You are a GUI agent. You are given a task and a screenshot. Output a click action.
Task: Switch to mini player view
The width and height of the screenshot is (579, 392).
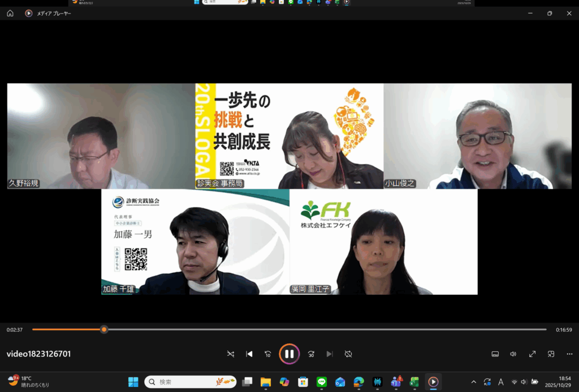pyautogui.click(x=551, y=354)
